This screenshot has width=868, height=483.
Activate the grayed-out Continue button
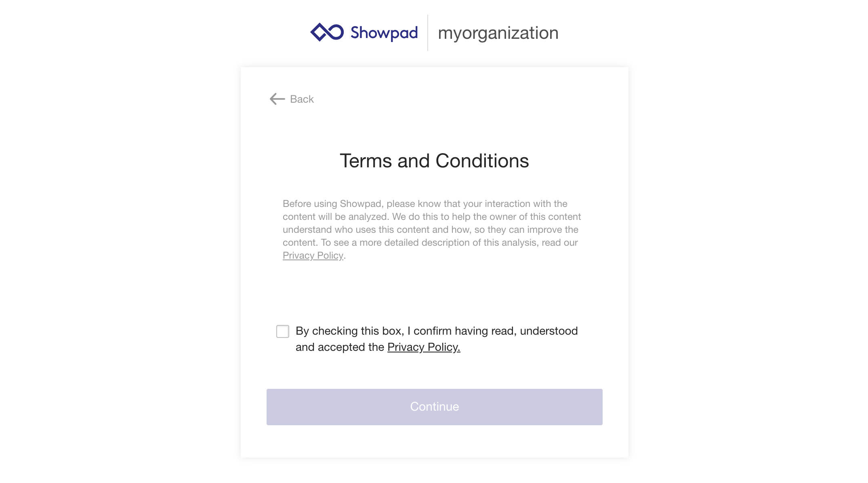coord(434,407)
